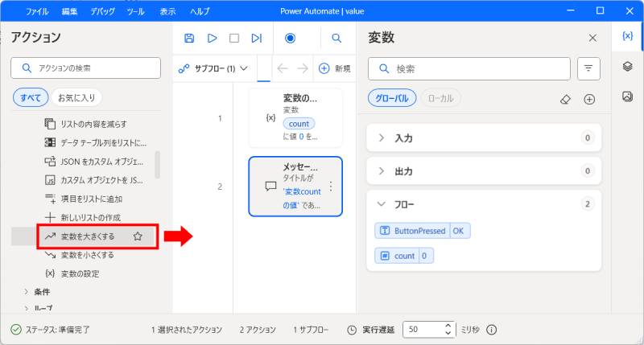Open more options for the メッセージ step
This screenshot has height=345, width=644.
(331, 187)
